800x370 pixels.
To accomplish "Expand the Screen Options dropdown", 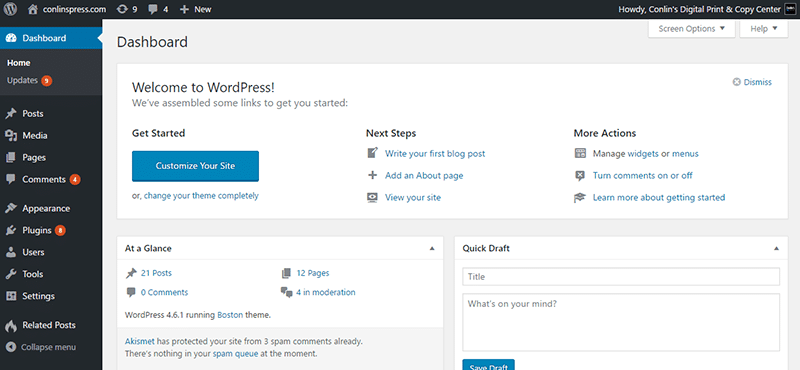I will coord(691,29).
